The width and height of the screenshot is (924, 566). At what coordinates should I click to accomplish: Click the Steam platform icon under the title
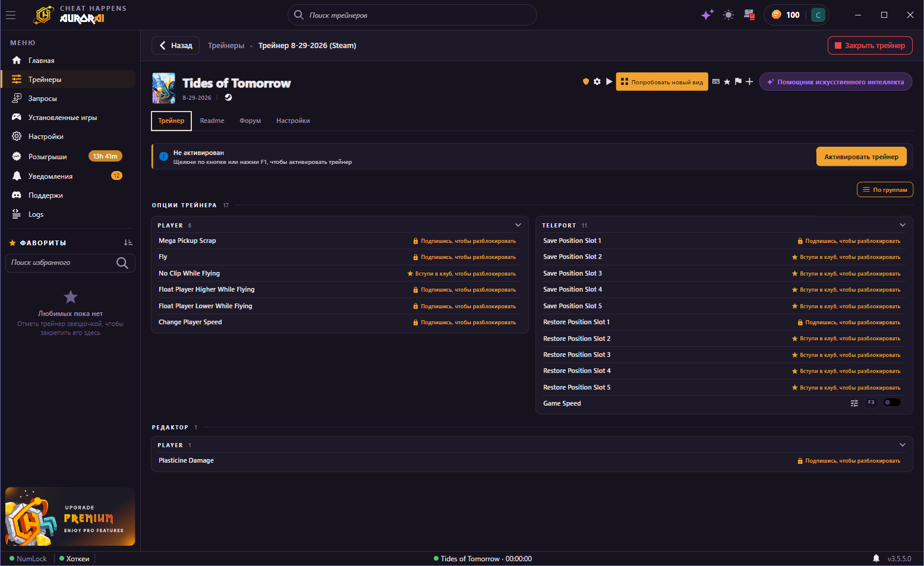[228, 97]
